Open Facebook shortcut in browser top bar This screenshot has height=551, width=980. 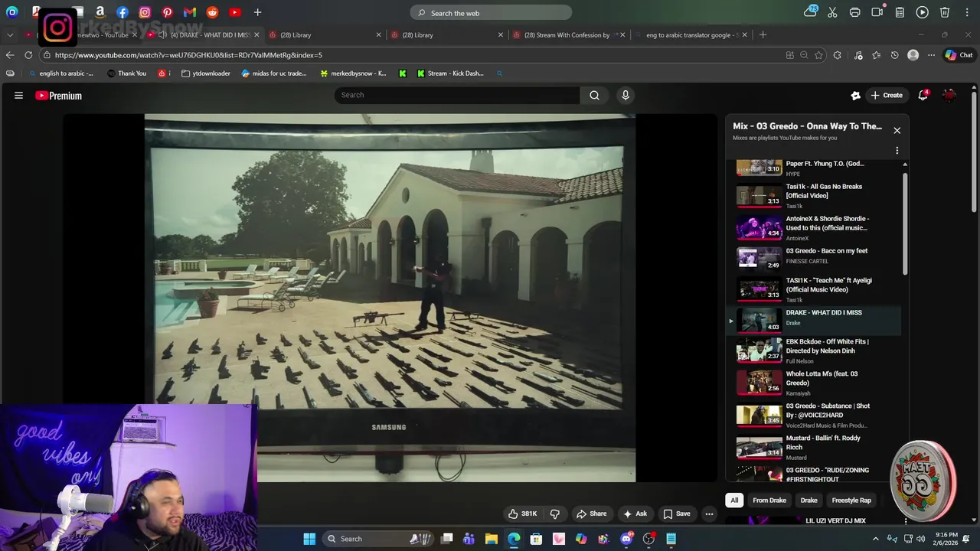click(x=122, y=12)
